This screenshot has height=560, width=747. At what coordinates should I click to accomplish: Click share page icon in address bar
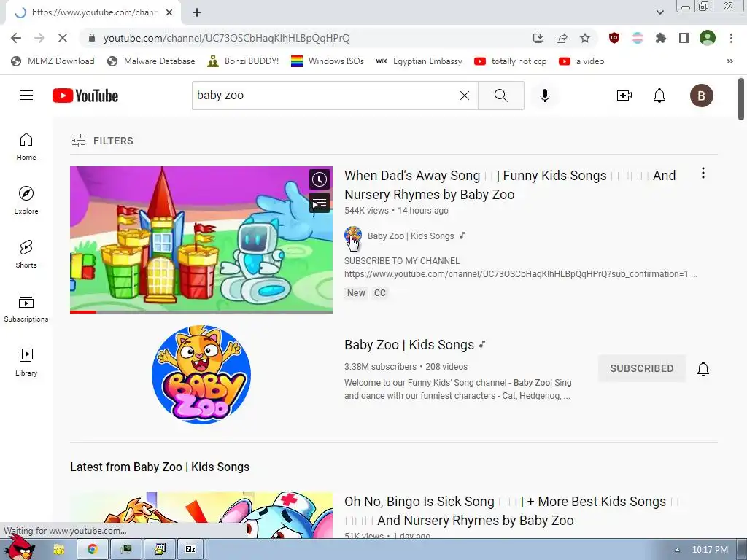click(x=562, y=38)
